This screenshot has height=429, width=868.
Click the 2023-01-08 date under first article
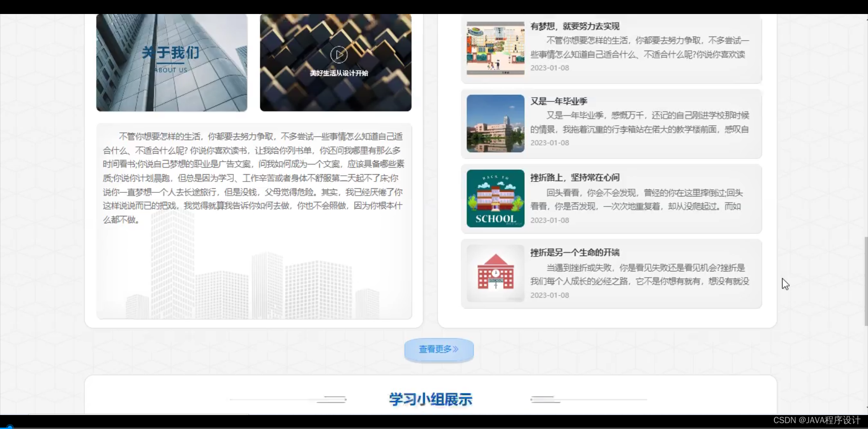[550, 68]
